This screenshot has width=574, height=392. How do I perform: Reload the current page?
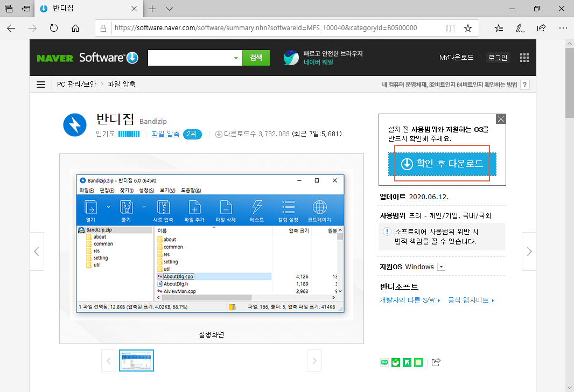click(54, 28)
